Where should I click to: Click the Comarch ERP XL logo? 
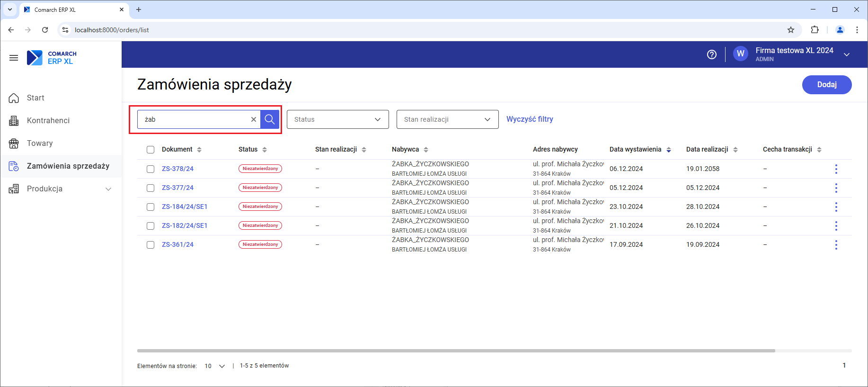click(52, 58)
